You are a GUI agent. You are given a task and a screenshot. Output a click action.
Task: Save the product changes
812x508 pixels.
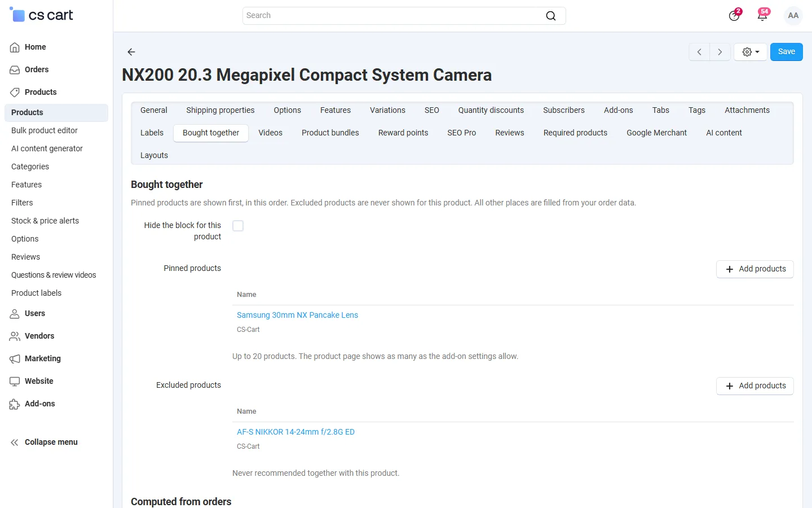click(x=787, y=52)
